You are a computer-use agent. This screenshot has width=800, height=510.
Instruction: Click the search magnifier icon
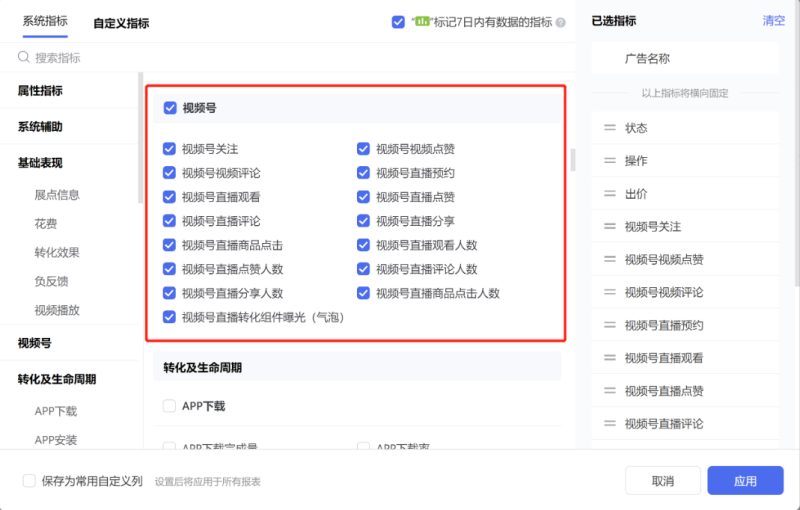click(x=23, y=57)
